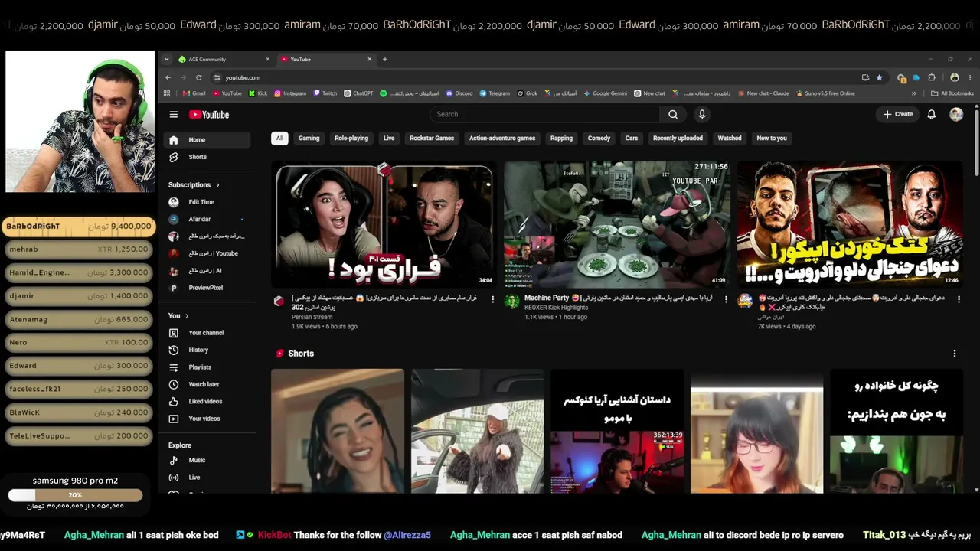
Task: Reload the page in the browser
Action: pyautogui.click(x=199, y=77)
